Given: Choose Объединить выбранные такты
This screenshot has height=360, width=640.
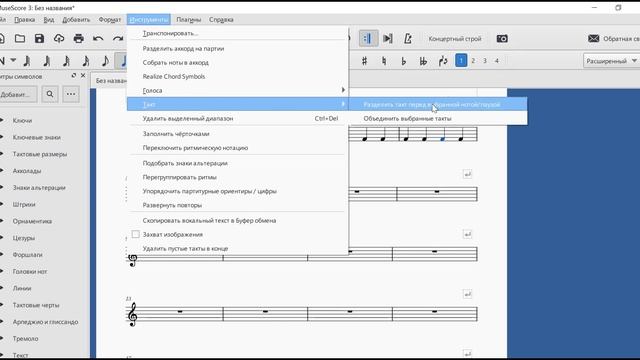Looking at the screenshot, I should (x=438, y=118).
